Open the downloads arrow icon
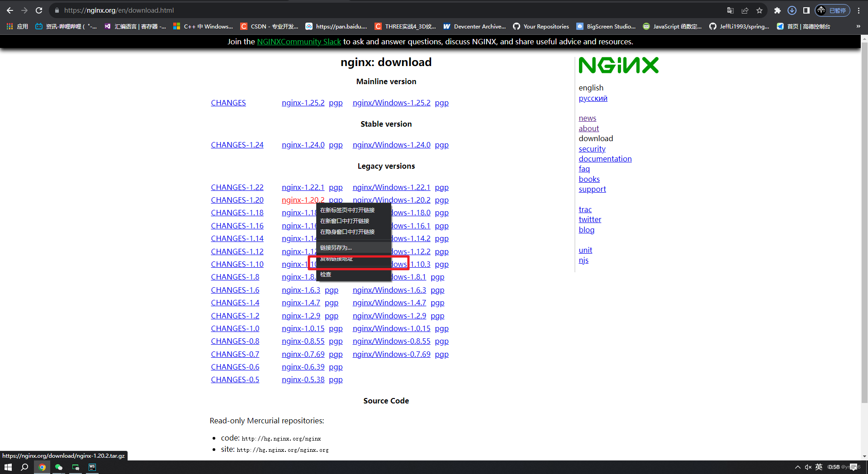The image size is (868, 474). (792, 10)
